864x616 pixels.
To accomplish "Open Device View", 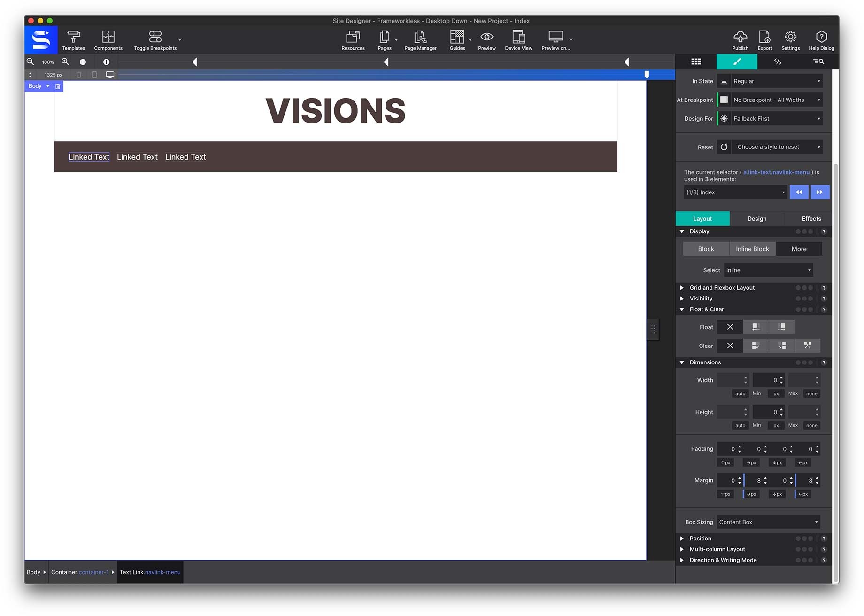I will point(518,40).
